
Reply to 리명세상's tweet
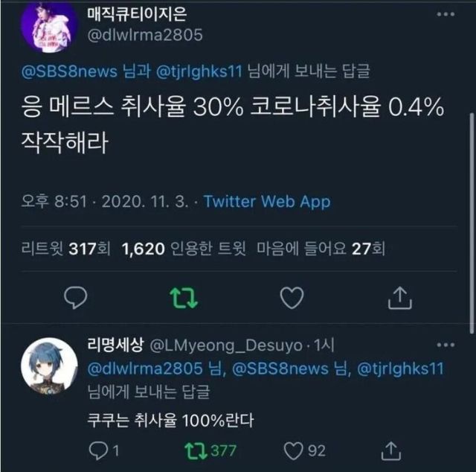coord(99,450)
